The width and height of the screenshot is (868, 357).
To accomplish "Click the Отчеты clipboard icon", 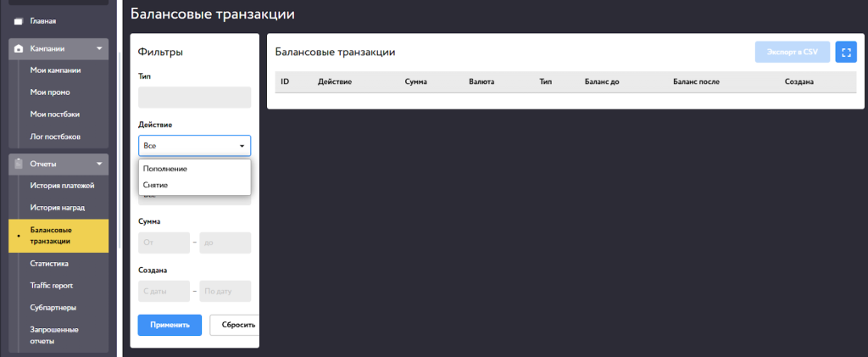I will 19,164.
